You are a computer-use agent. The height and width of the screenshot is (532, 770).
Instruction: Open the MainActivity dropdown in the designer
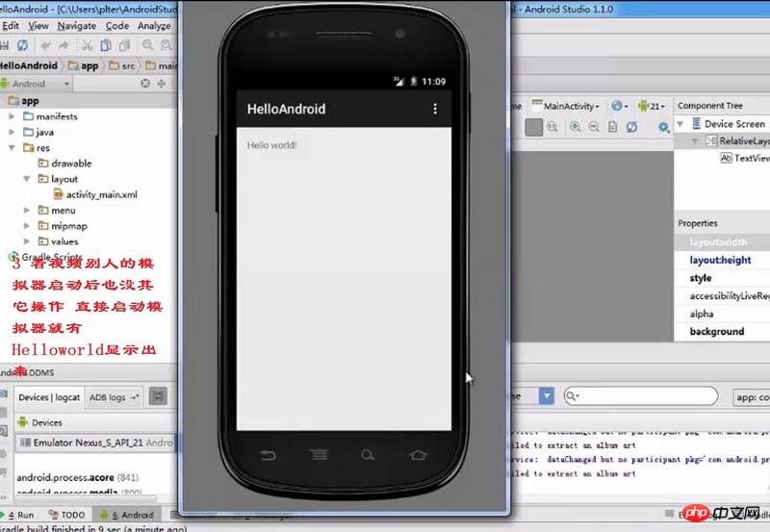coord(566,106)
